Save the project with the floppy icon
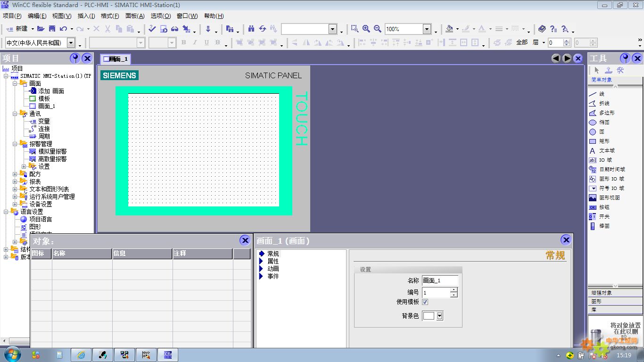The height and width of the screenshot is (362, 644). 52,29
